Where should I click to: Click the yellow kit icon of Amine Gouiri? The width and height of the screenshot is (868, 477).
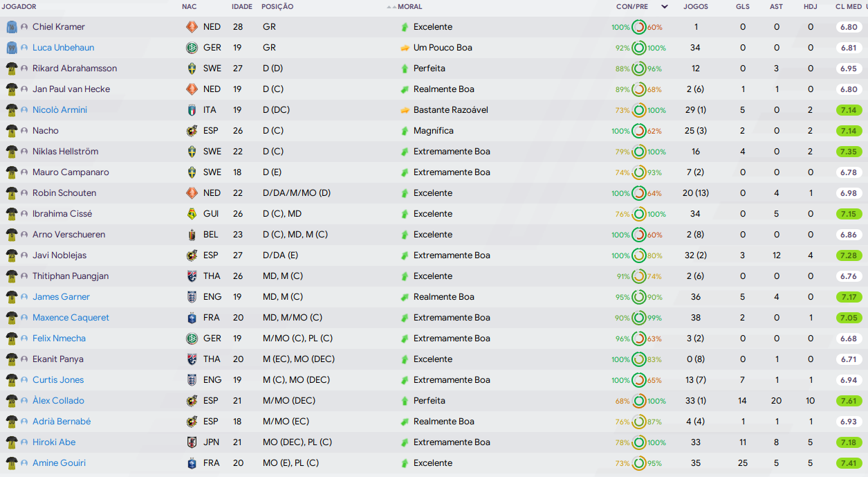point(11,463)
